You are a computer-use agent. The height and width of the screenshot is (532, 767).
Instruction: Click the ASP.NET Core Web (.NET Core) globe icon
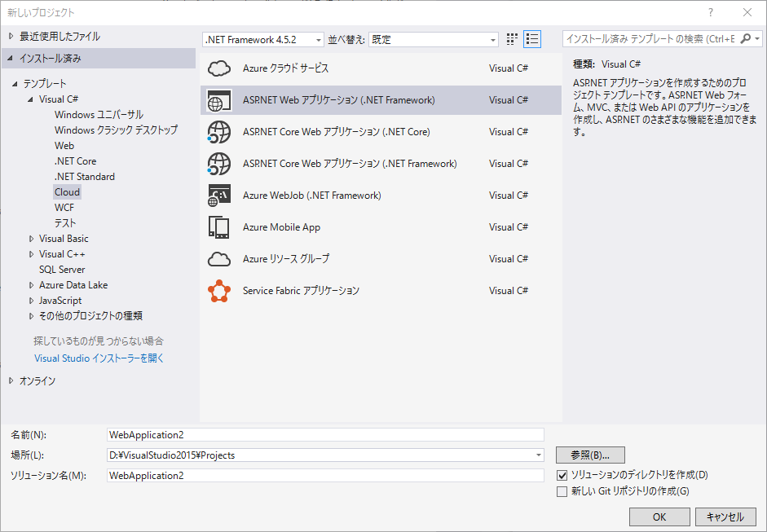(x=218, y=132)
